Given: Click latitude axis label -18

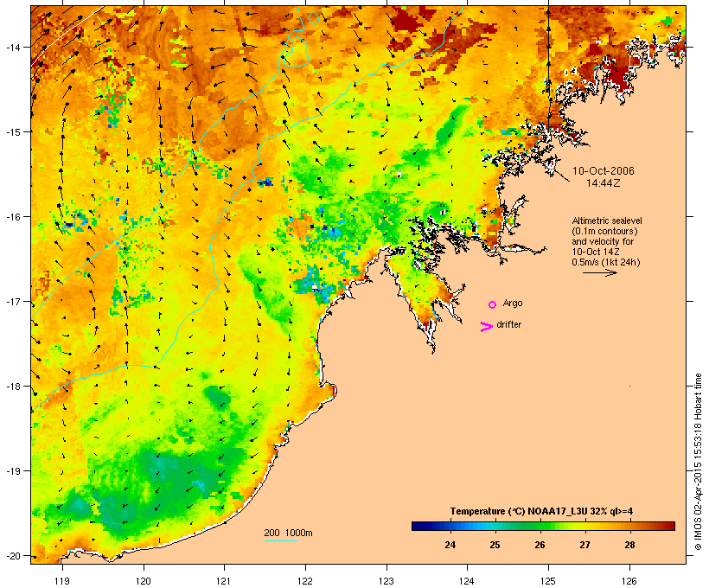Looking at the screenshot, I should [x=12, y=387].
